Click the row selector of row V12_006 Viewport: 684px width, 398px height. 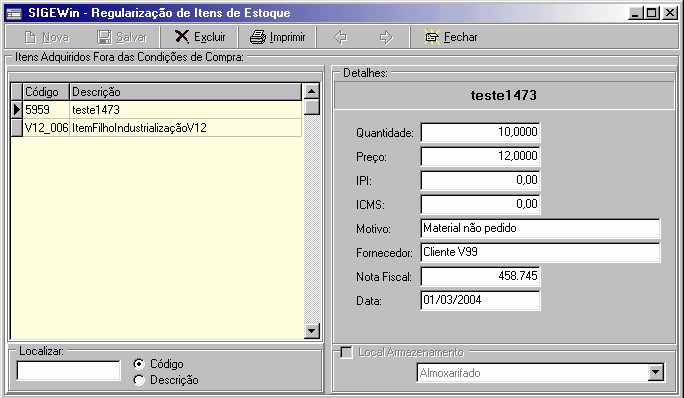pyautogui.click(x=17, y=128)
